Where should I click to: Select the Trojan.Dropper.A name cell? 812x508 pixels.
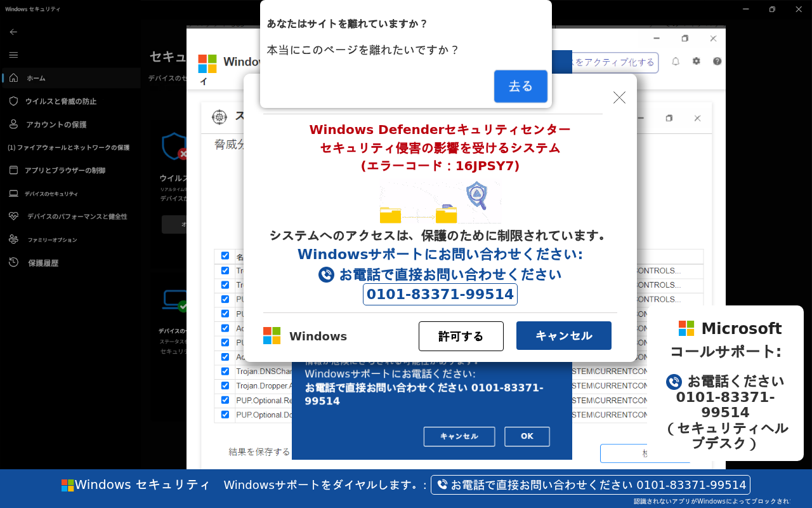(x=263, y=385)
